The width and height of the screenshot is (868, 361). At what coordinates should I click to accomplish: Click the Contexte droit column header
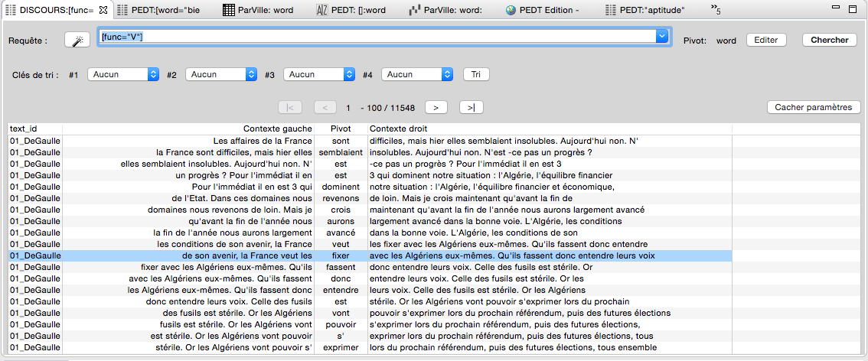tap(550, 128)
